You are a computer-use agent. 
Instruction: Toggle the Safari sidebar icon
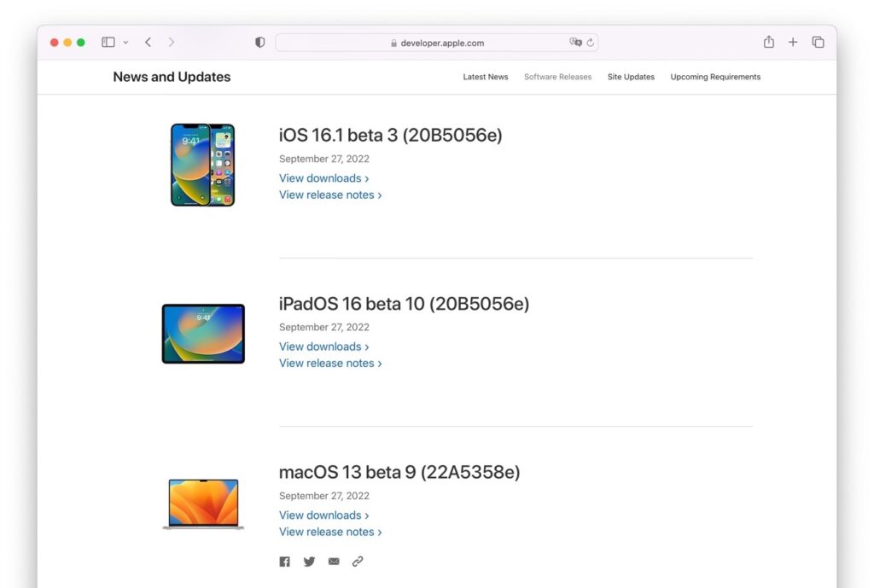click(x=108, y=41)
